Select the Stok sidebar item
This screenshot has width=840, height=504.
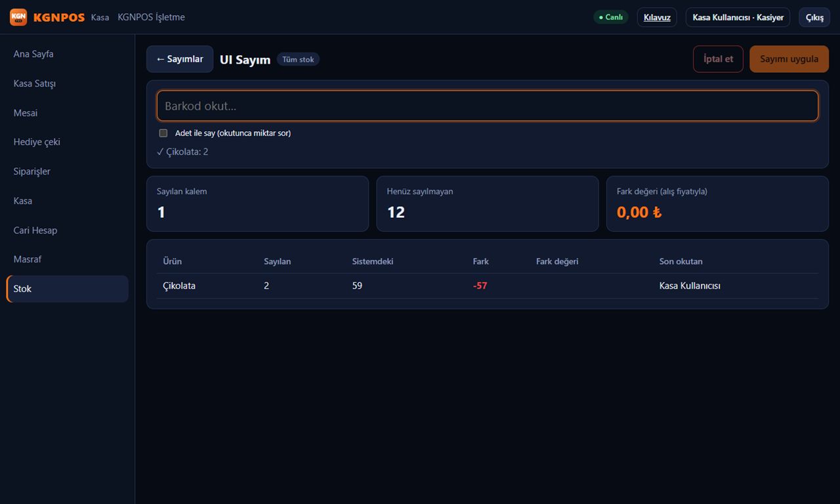67,289
